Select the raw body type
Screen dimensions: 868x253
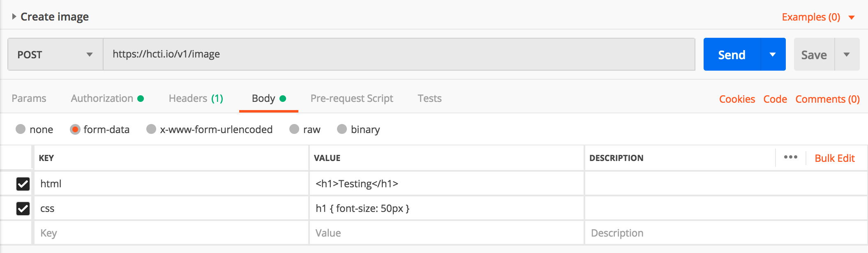coord(294,129)
